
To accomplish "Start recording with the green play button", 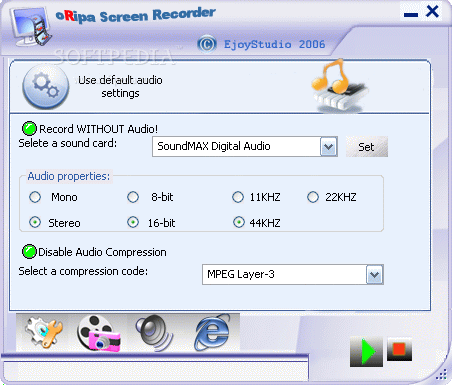I will pyautogui.click(x=366, y=351).
